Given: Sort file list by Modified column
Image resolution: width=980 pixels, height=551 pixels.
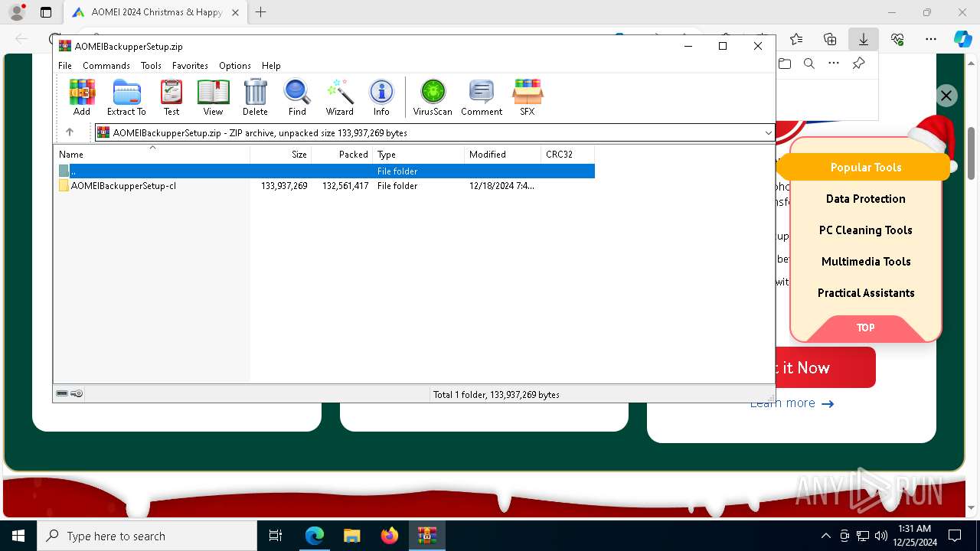Looking at the screenshot, I should (502, 154).
